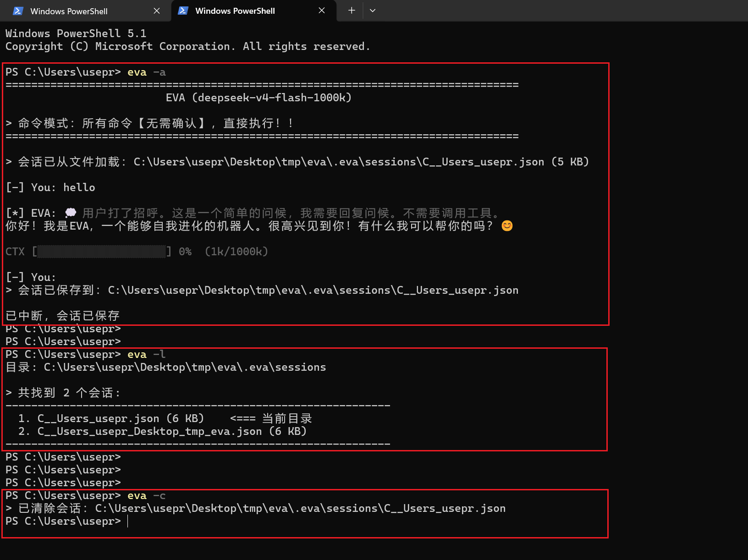This screenshot has width=748, height=560.
Task: Click the CTX context usage progress bar
Action: [x=102, y=252]
